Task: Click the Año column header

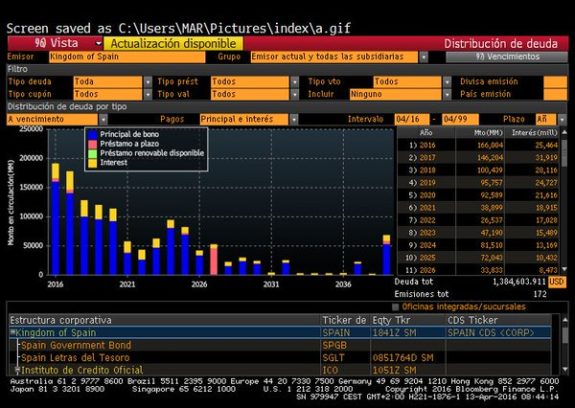Action: coord(426,133)
